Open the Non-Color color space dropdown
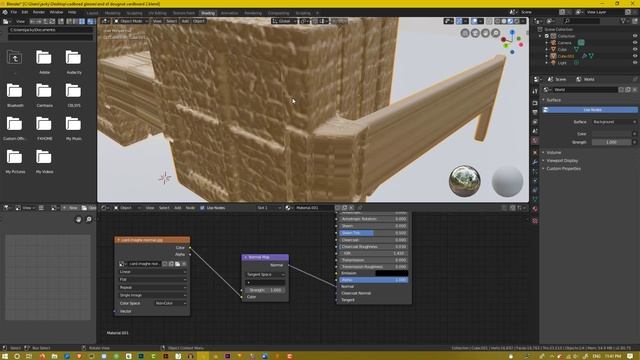The height and width of the screenshot is (360, 640). click(171, 303)
